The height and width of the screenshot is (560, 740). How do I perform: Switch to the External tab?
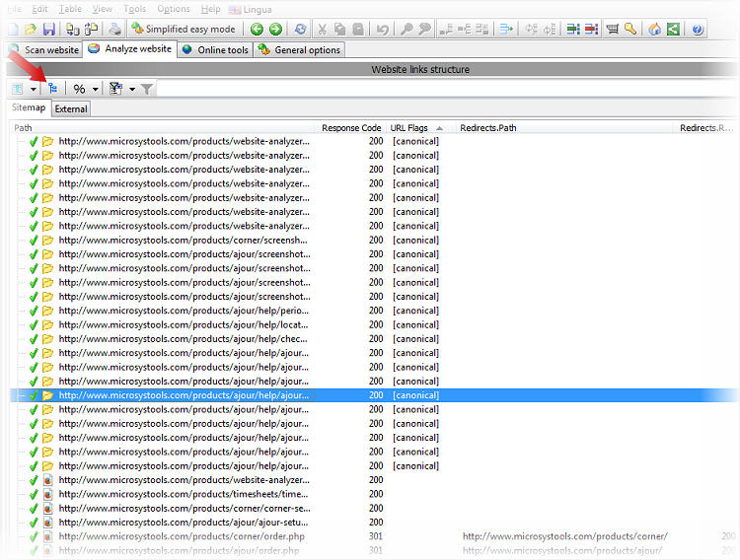click(x=71, y=108)
